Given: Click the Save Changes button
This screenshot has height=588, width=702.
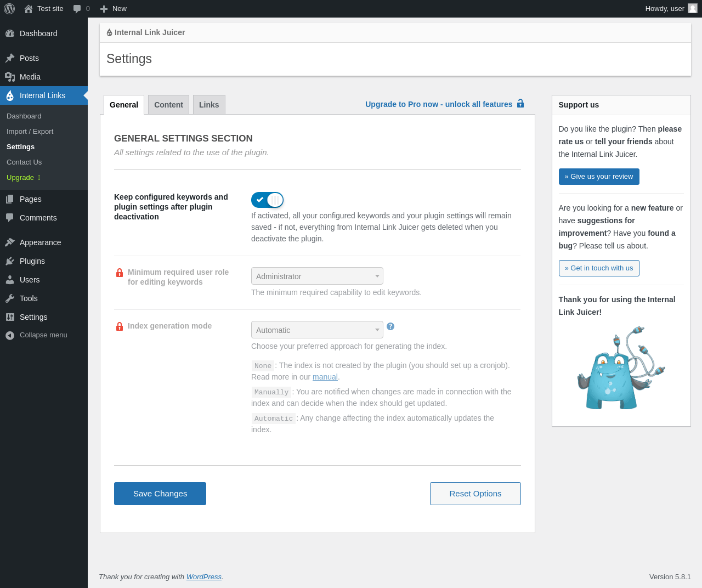Looking at the screenshot, I should point(160,494).
